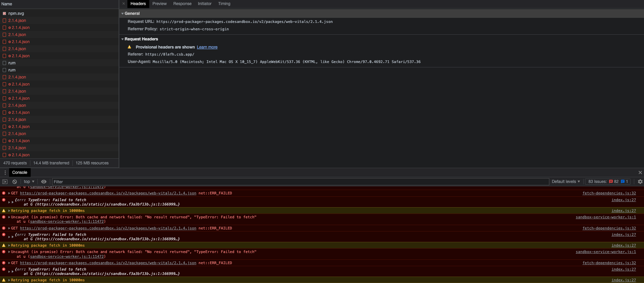Click the blue 1 issue message icon
644x283 pixels.
(623, 182)
